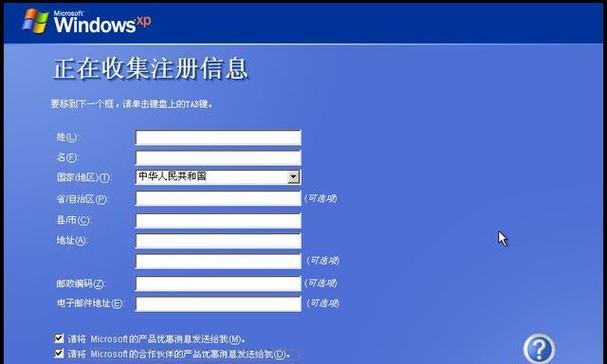Screen dimensions: 607x364
Task: Click the optional second address line field
Action: click(218, 261)
